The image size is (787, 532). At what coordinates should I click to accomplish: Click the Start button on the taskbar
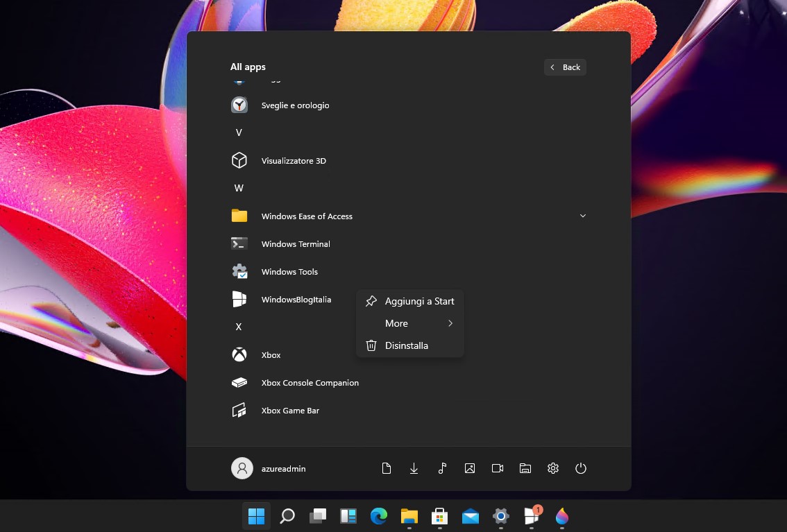pos(257,515)
